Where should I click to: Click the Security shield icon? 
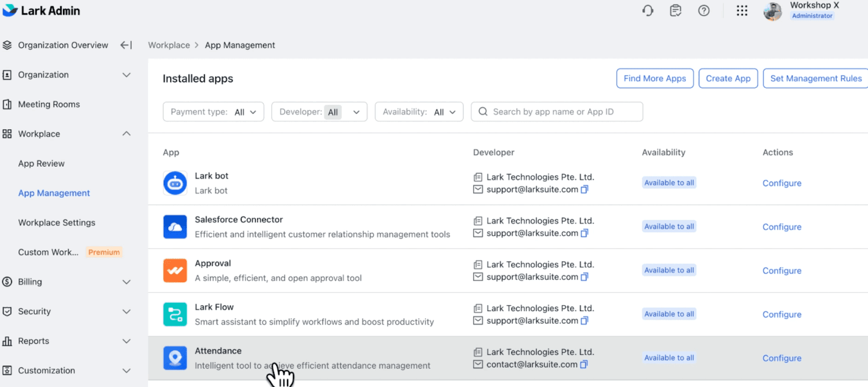click(x=7, y=312)
